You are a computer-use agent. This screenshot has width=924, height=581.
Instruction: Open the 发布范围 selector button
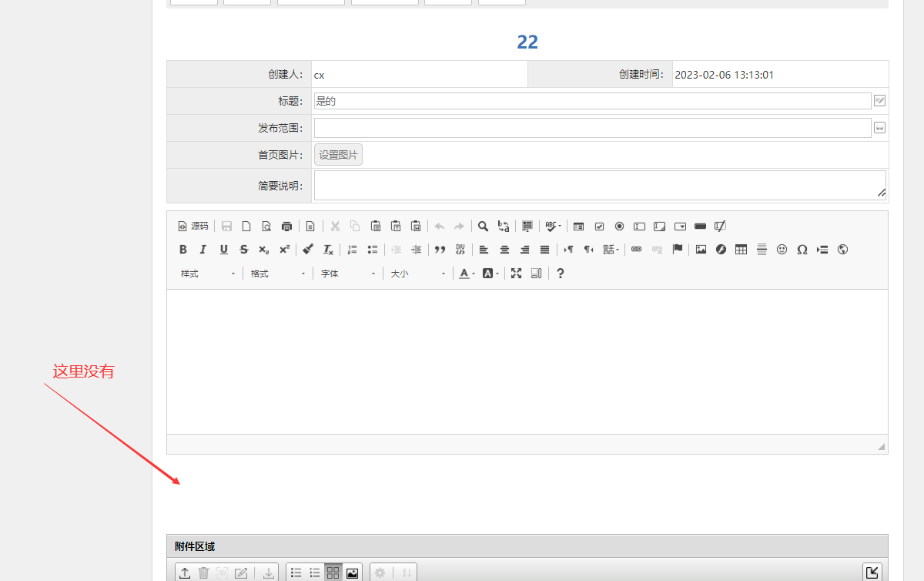point(879,127)
